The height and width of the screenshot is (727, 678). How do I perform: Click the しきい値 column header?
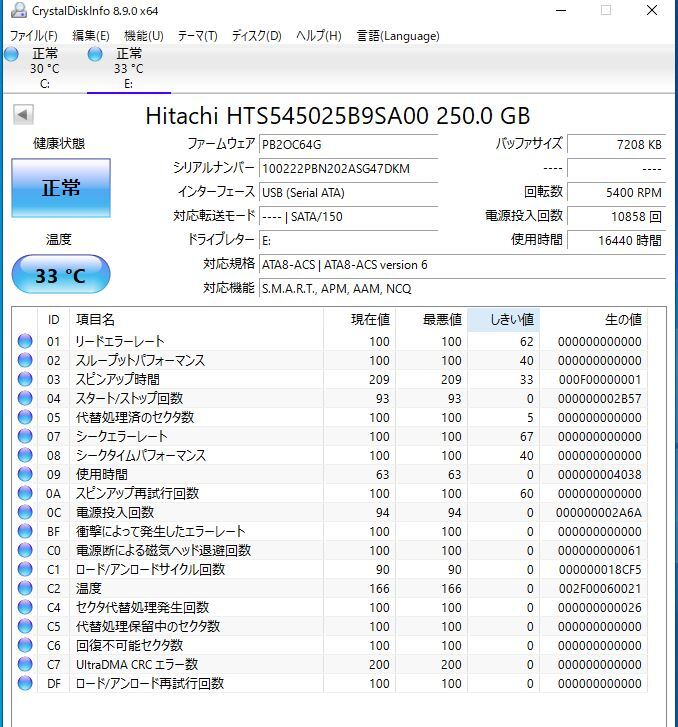(x=503, y=320)
